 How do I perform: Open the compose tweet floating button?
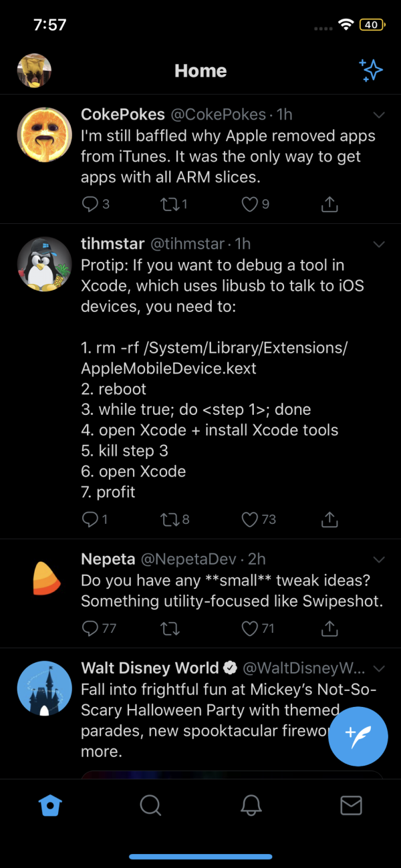(358, 736)
